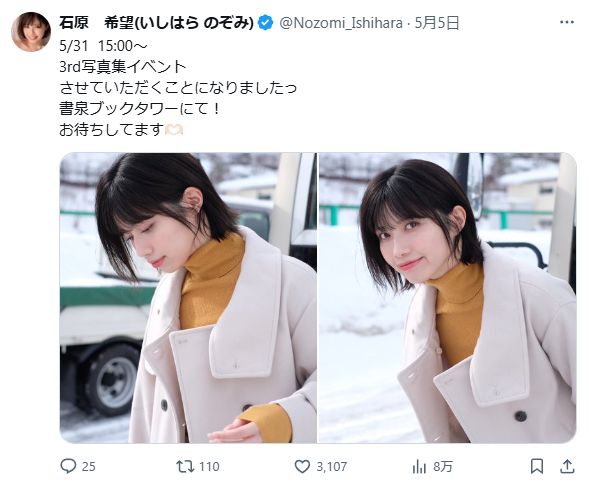The image size is (589, 486).
Task: Open the share upload arrow icon
Action: point(567,466)
